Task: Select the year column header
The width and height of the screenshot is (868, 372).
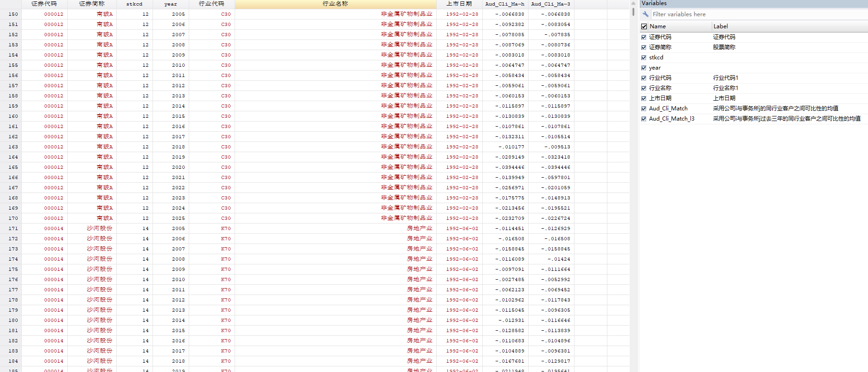Action: [x=171, y=4]
